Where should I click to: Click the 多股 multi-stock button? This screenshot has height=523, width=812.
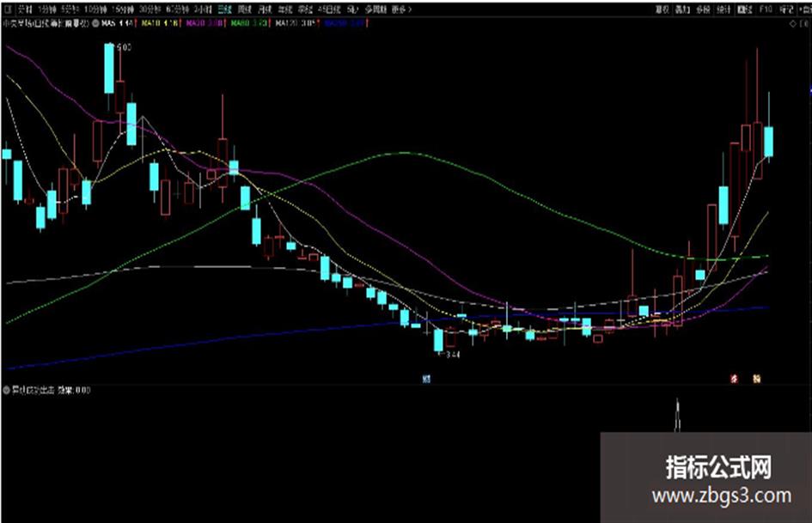703,9
